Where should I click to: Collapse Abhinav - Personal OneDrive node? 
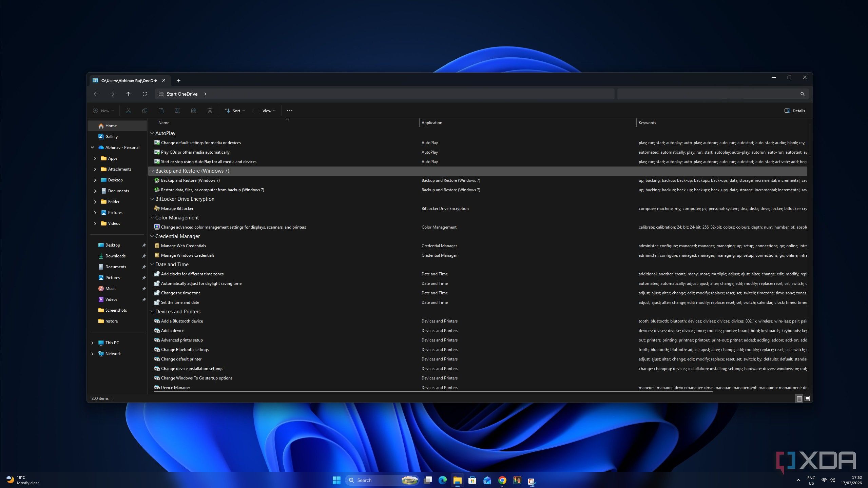[x=93, y=148]
